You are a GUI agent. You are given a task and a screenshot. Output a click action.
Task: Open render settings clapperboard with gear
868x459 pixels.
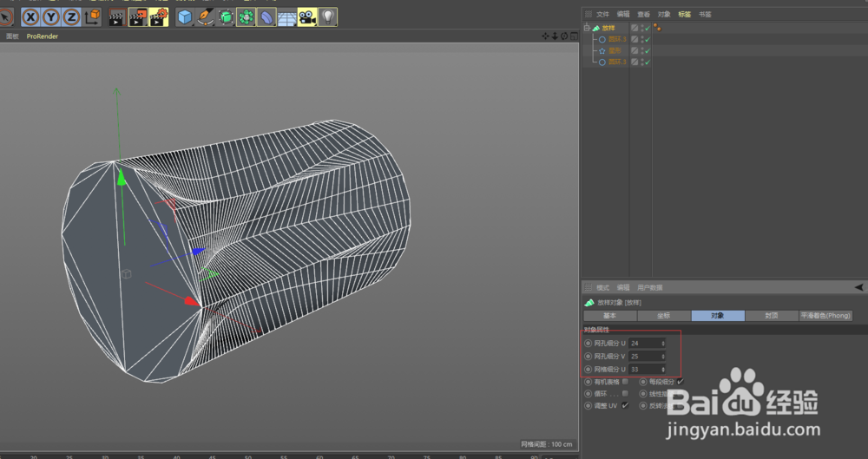[158, 16]
